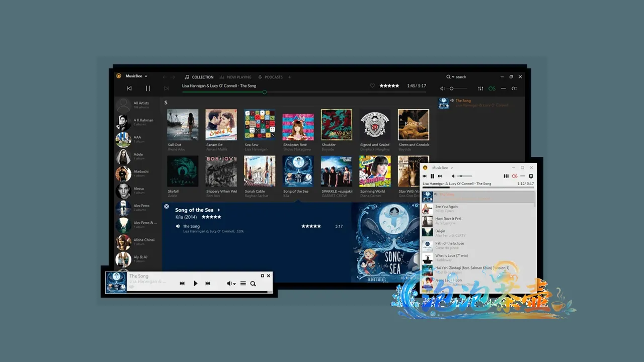Select What Is Love (7" mix) track
644x362 pixels.
[478, 257]
